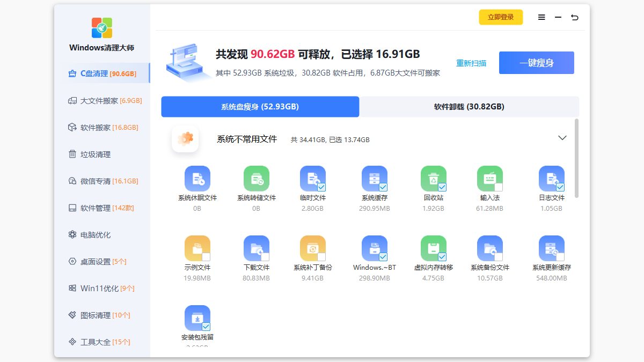Screen dimensions: 644x362
Task: Click the Windows清理大师 app logo
Action: click(102, 28)
